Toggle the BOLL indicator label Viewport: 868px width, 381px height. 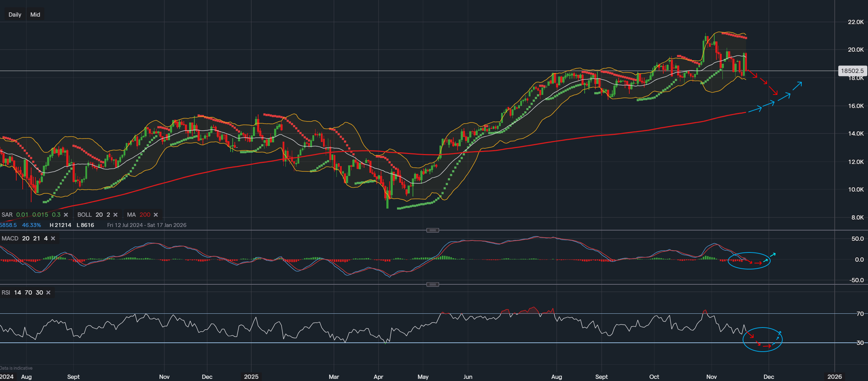click(84, 215)
